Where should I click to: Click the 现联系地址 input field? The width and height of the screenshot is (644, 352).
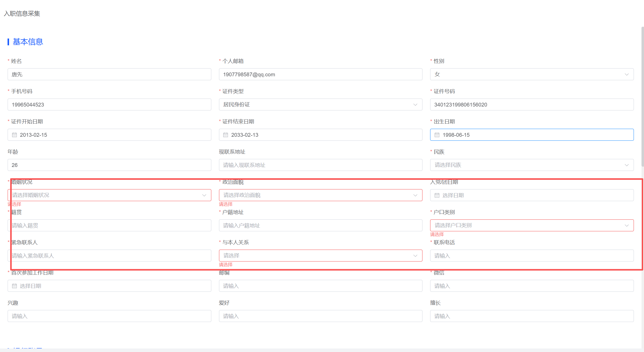(320, 165)
